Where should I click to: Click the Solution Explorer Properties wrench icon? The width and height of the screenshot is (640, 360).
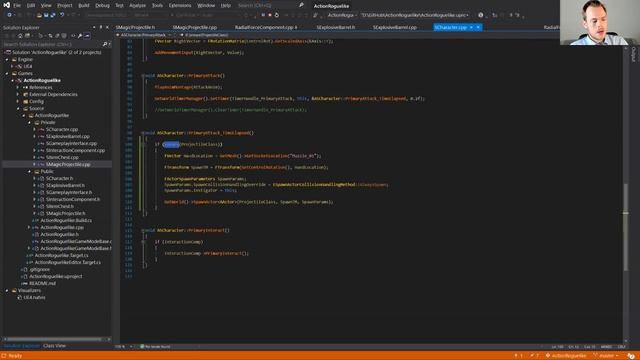pos(80,36)
